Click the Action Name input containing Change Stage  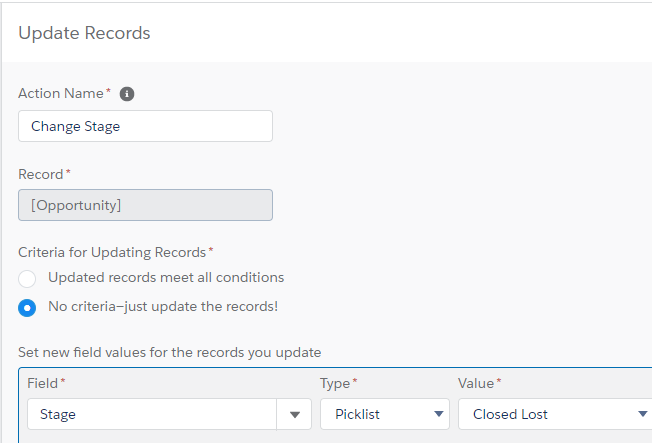(145, 126)
